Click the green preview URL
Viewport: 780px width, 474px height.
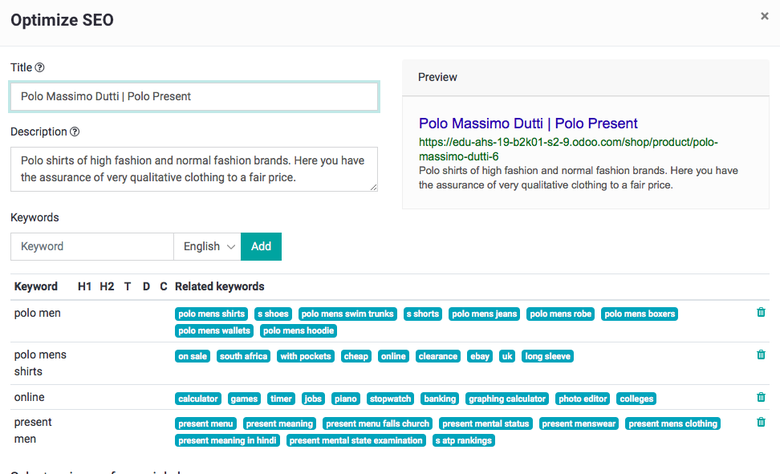click(x=568, y=149)
